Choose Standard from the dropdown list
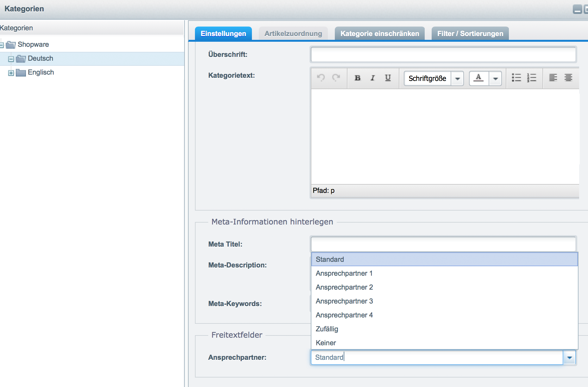 (x=445, y=259)
